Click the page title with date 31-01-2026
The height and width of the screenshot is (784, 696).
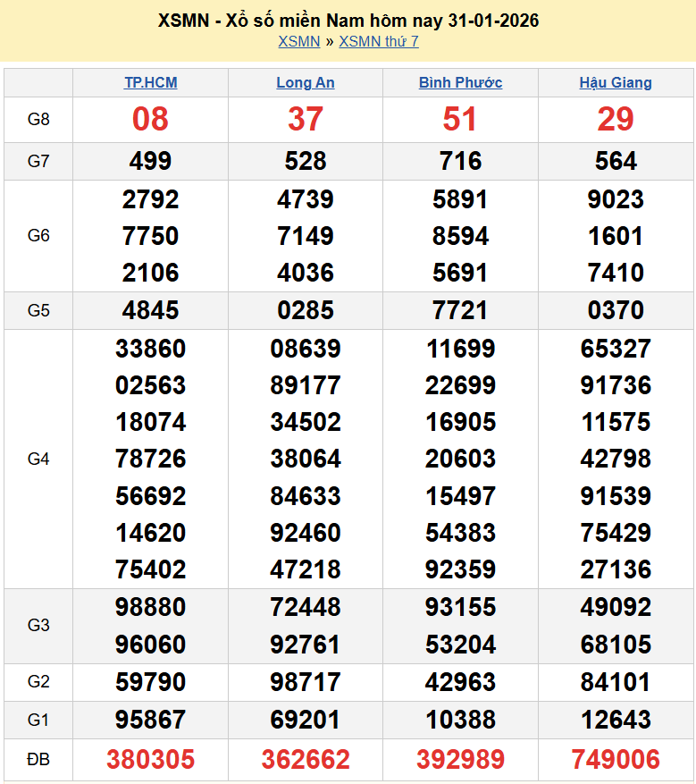click(348, 20)
